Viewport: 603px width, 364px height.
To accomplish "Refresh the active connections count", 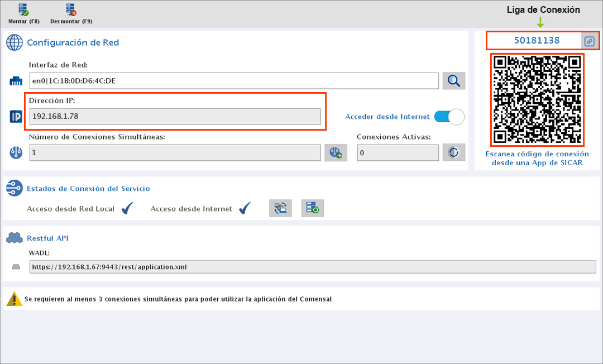I will pos(453,152).
